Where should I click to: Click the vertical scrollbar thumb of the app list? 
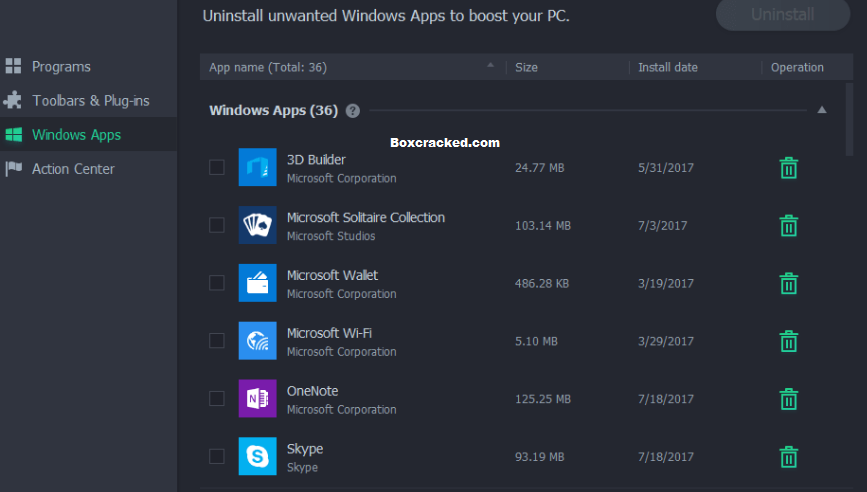point(850,119)
